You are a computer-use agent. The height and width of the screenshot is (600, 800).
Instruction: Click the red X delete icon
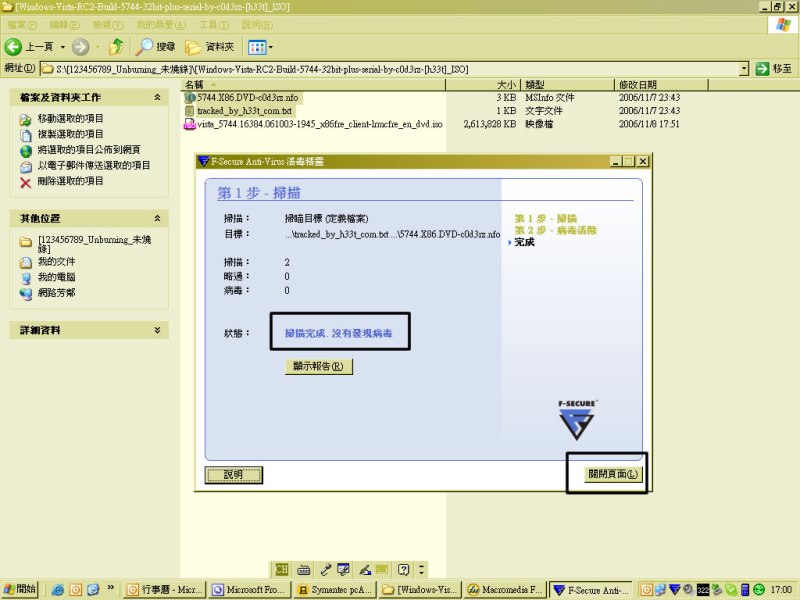coord(26,182)
